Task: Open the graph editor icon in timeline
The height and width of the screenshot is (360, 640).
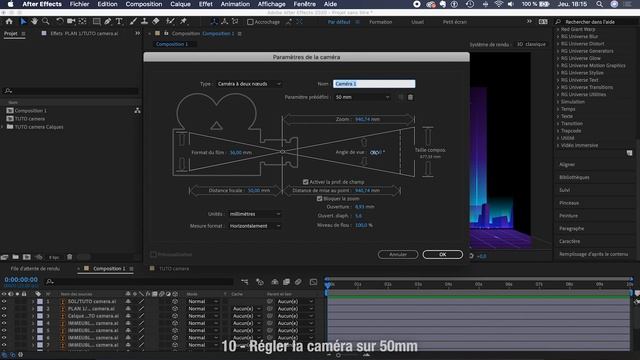Action: [x=313, y=282]
